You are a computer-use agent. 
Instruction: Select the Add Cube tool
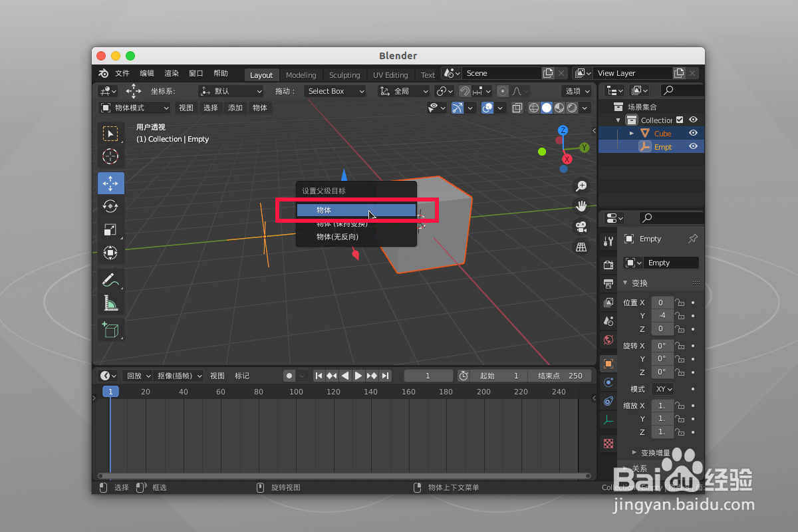pyautogui.click(x=110, y=329)
